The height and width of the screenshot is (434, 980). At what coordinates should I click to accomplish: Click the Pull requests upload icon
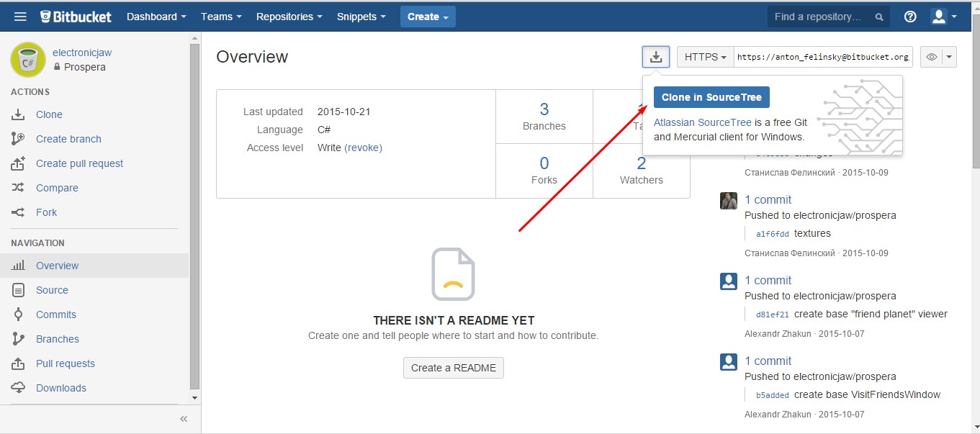point(19,363)
